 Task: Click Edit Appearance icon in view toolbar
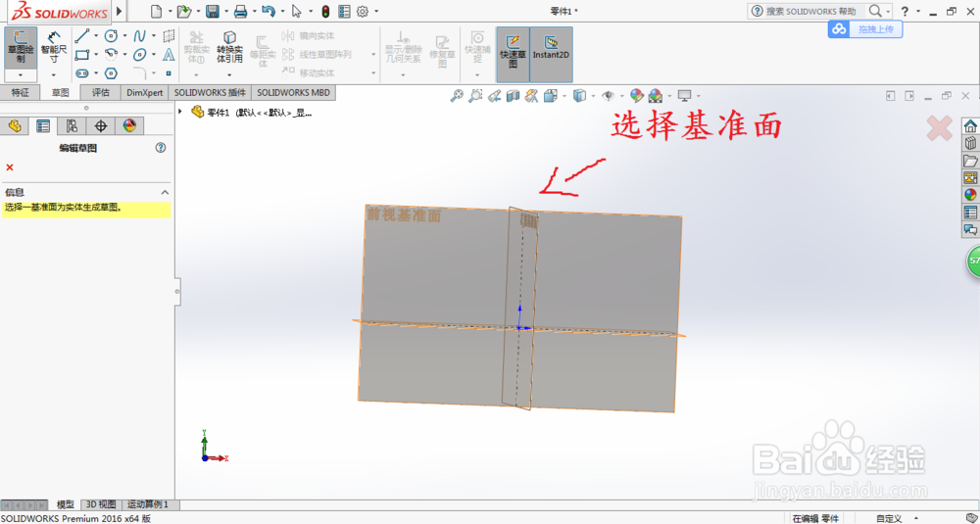[x=636, y=96]
